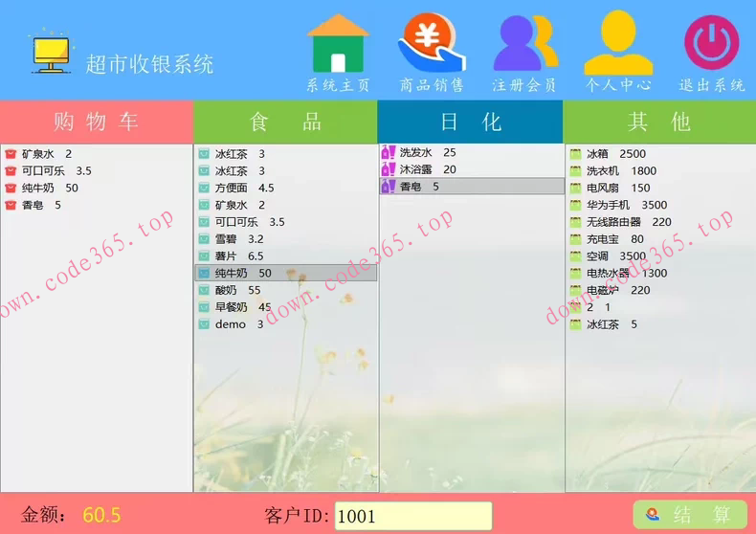Open the 系统主页 house icon

(338, 43)
